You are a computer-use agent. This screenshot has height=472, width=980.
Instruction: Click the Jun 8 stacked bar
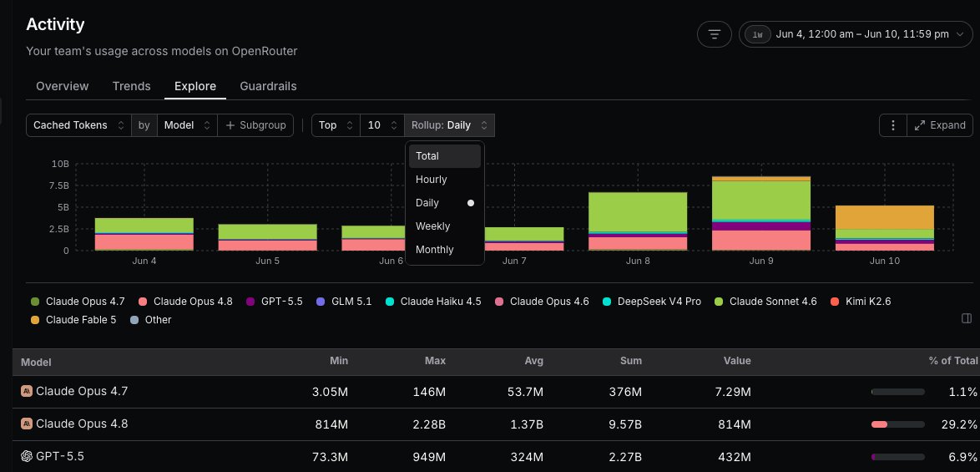click(x=638, y=221)
